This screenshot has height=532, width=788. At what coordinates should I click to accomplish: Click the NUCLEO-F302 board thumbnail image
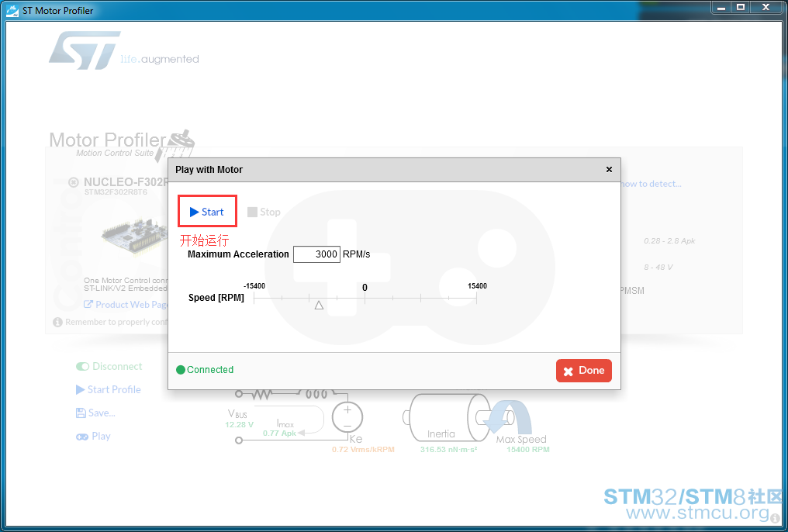tap(135, 235)
